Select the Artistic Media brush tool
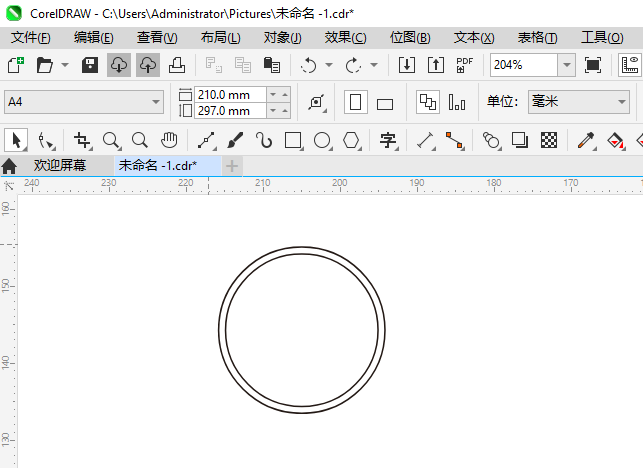This screenshot has height=468, width=643. [x=235, y=141]
